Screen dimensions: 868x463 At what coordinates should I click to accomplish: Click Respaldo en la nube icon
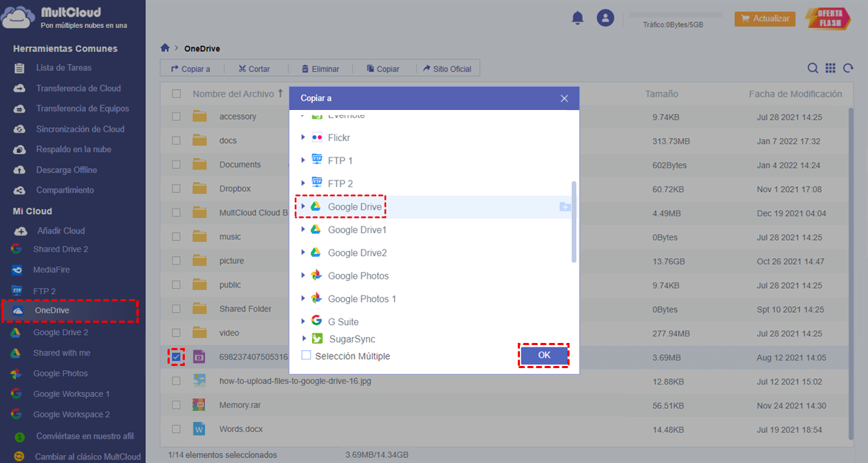tap(19, 150)
